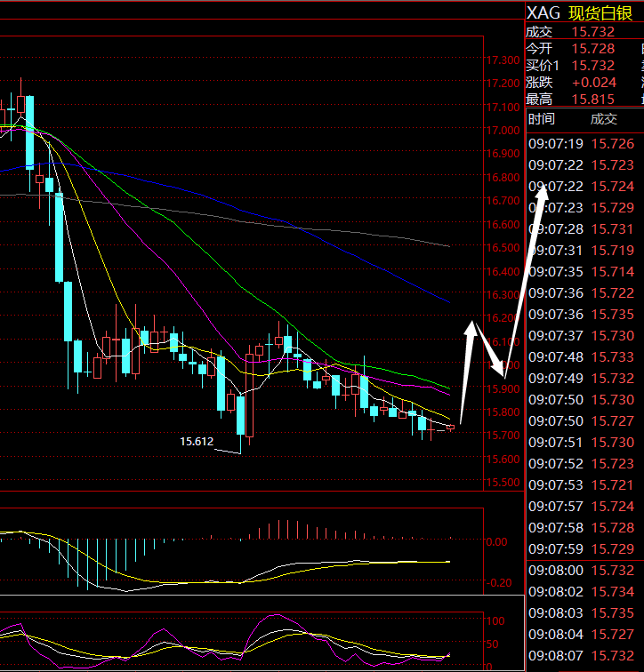
Task: Click the 16.800 price axis label
Action: point(503,178)
